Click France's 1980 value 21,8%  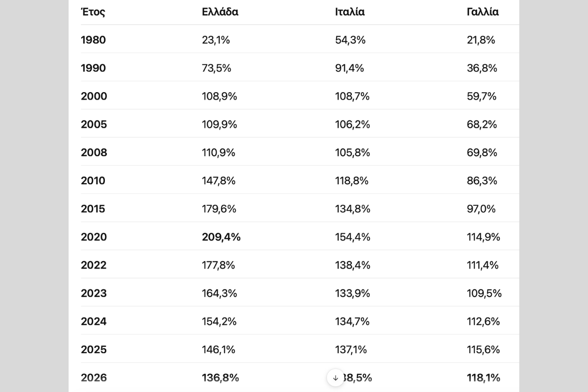pyautogui.click(x=481, y=40)
